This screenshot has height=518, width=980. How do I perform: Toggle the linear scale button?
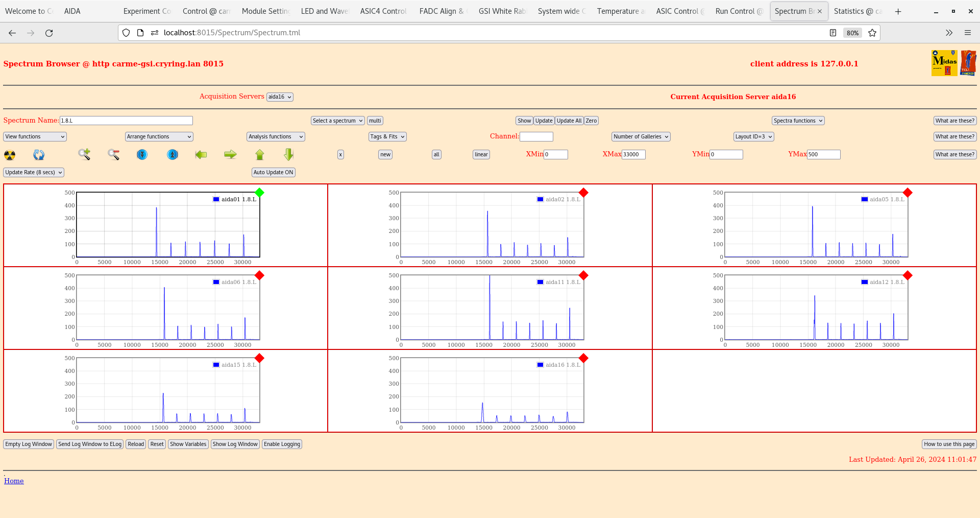[481, 155]
